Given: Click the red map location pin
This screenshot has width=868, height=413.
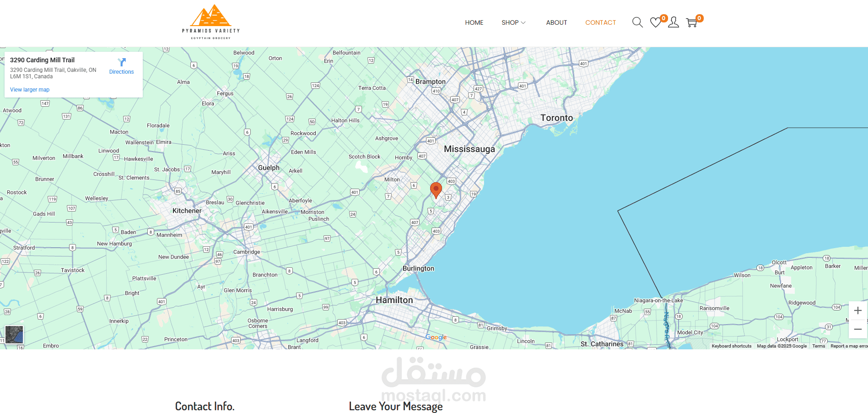Looking at the screenshot, I should tap(436, 190).
